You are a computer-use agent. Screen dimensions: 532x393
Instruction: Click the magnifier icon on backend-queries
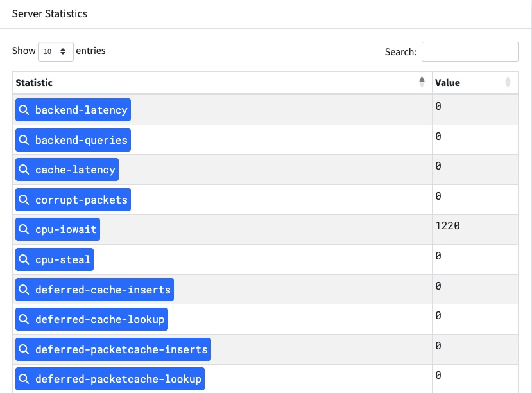(x=24, y=139)
